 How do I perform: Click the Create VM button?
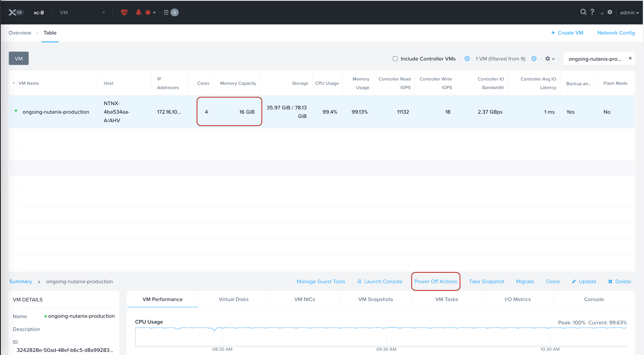568,33
